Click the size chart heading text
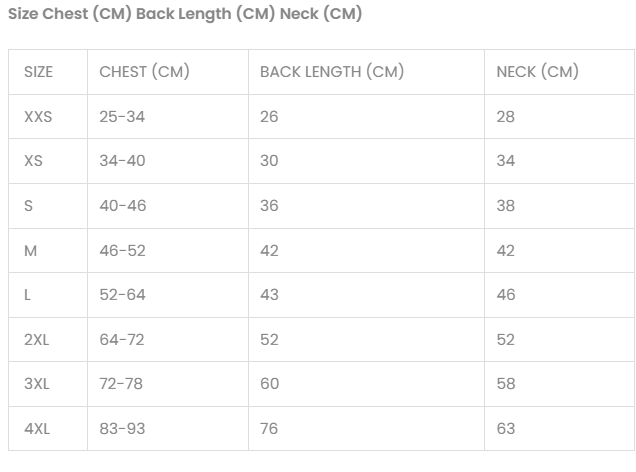Screen dimensions: 636x472 [185, 14]
